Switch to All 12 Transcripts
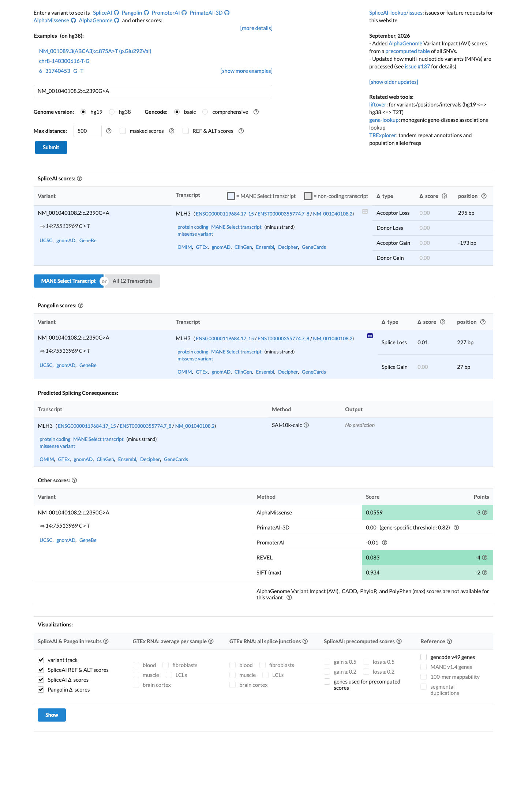The width and height of the screenshot is (532, 805). click(x=132, y=281)
